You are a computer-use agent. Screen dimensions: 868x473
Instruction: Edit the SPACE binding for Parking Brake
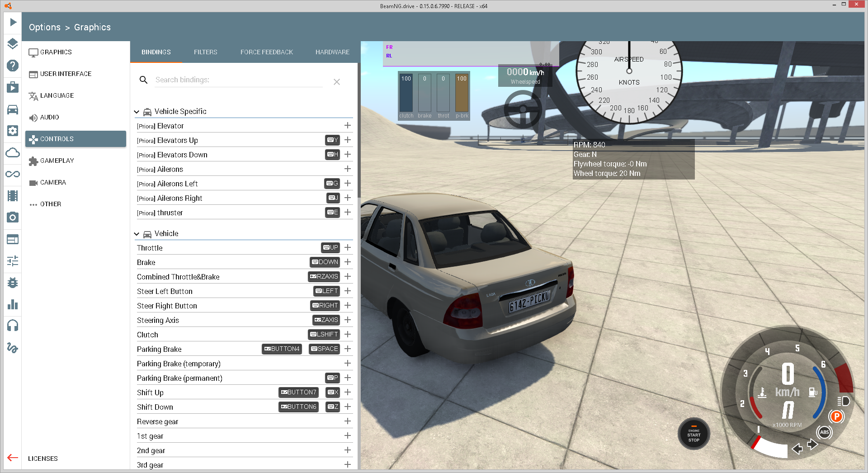tap(324, 349)
